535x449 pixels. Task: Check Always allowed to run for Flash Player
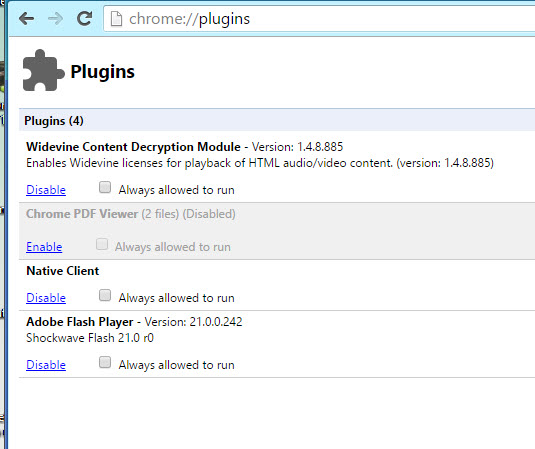(x=105, y=362)
